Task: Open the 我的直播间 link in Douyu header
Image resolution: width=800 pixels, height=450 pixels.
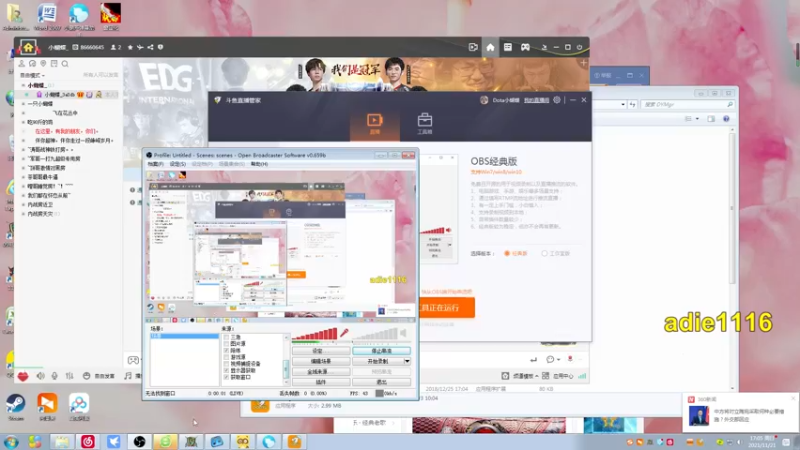Action: 536,101
